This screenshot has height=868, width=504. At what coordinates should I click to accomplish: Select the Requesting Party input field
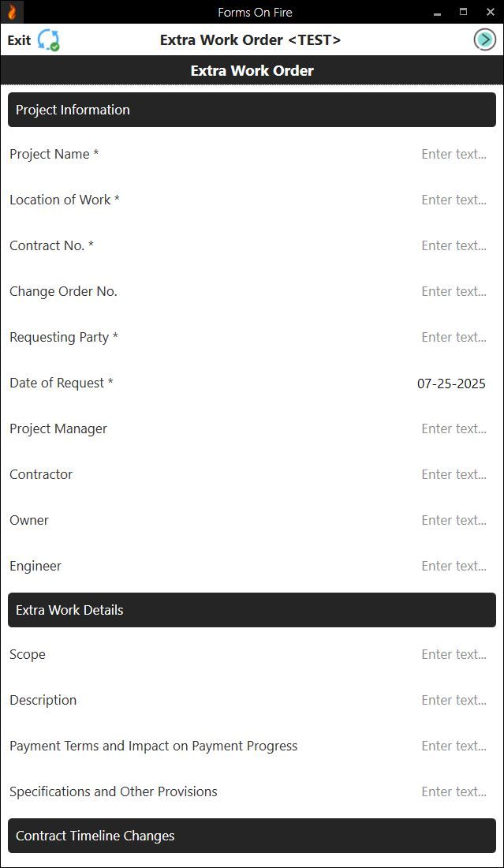click(x=454, y=337)
